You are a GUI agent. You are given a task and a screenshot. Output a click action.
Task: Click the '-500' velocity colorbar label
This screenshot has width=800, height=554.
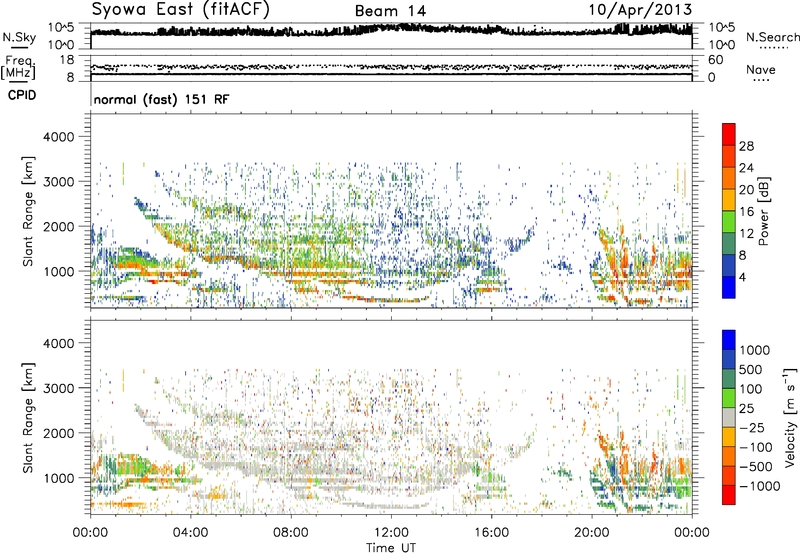click(x=755, y=466)
